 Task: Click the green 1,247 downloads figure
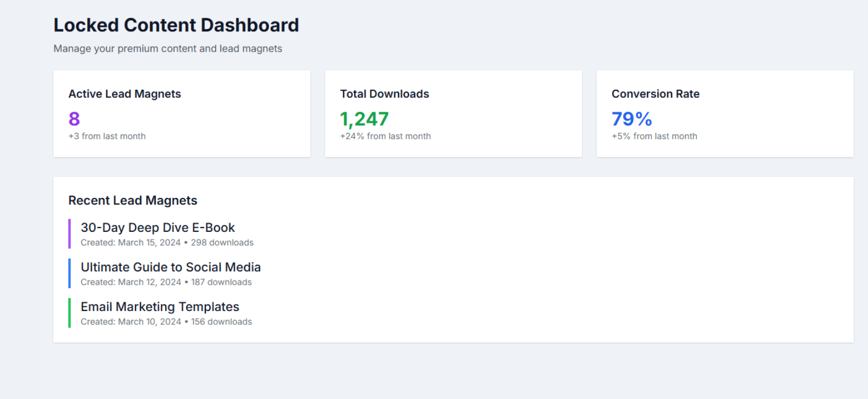pos(364,119)
